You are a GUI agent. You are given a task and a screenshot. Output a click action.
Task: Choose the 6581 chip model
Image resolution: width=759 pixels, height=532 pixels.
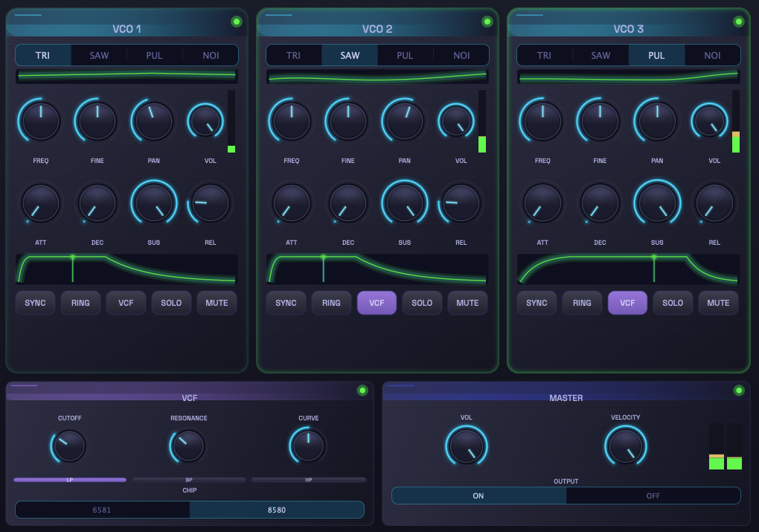pyautogui.click(x=102, y=510)
